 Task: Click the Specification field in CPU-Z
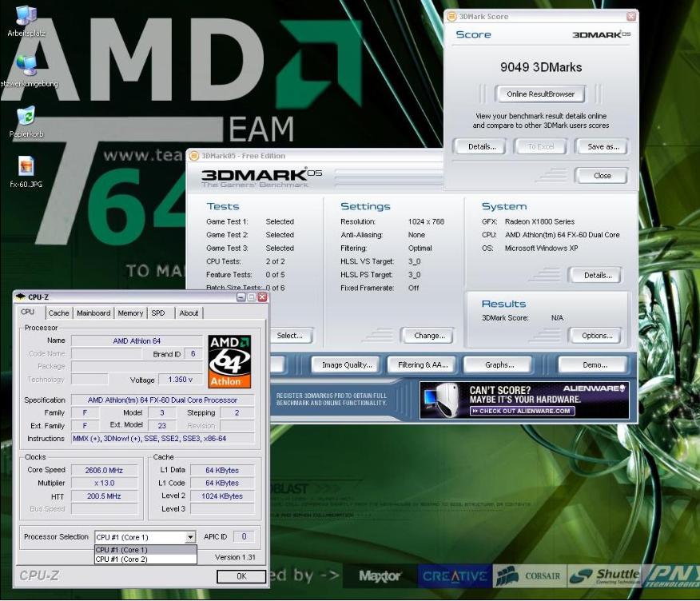162,400
